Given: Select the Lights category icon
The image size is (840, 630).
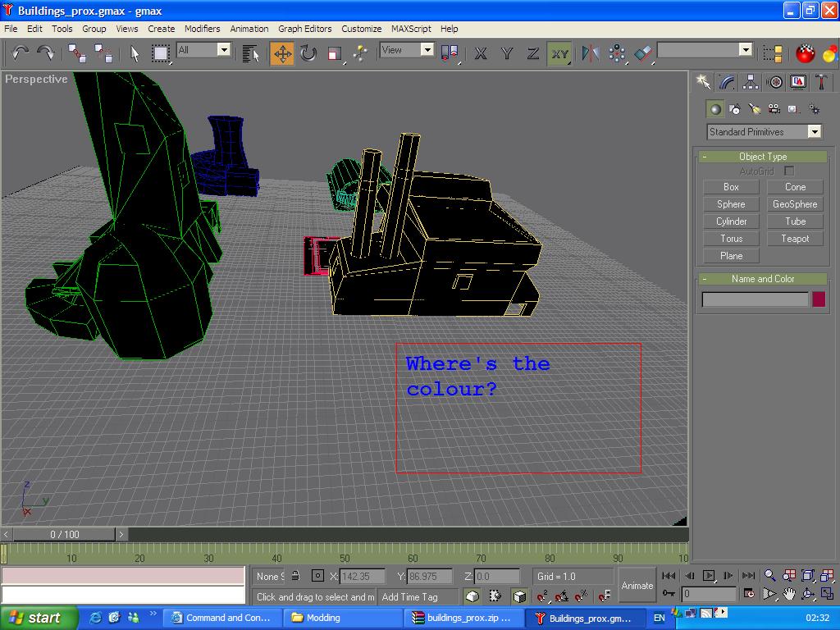Looking at the screenshot, I should click(755, 109).
